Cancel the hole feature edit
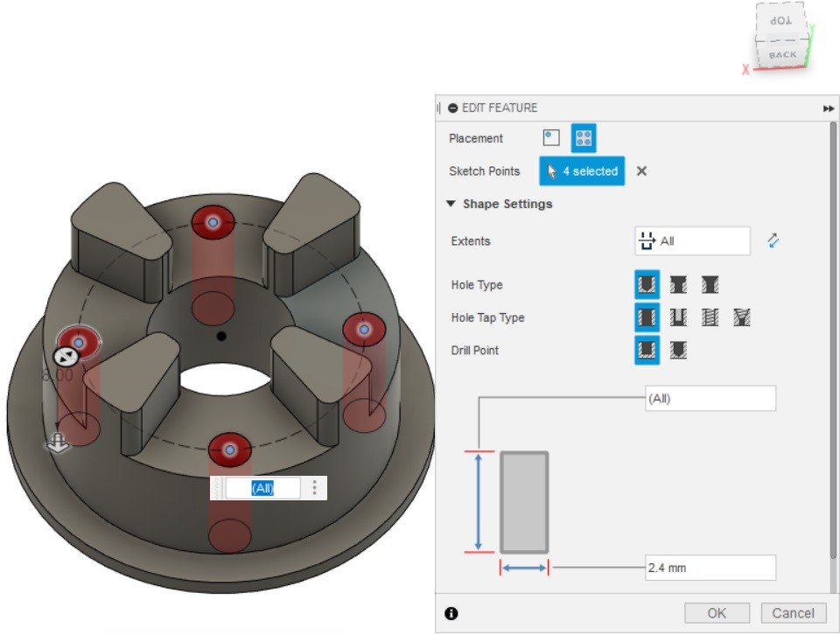 (794, 613)
